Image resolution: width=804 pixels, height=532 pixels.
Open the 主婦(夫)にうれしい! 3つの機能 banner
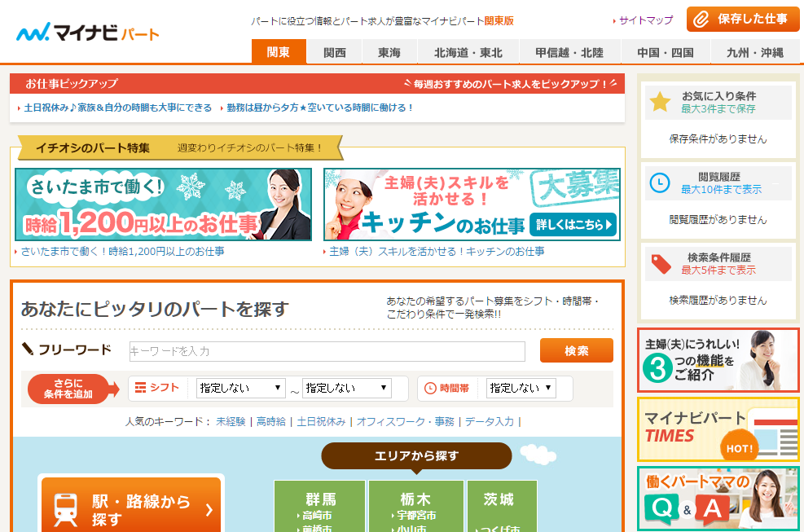pos(718,360)
